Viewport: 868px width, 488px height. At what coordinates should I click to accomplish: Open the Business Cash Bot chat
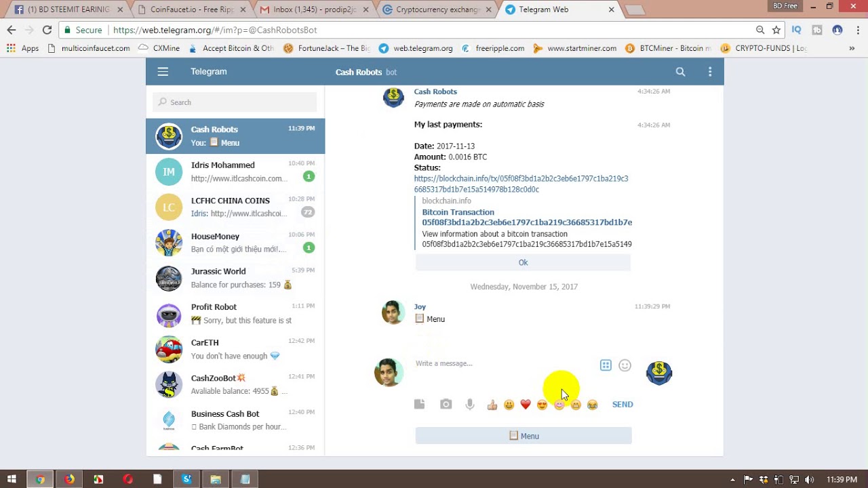click(235, 420)
